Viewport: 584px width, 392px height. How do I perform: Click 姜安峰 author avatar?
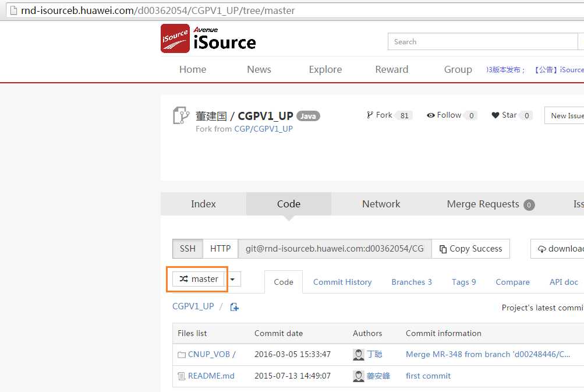358,376
